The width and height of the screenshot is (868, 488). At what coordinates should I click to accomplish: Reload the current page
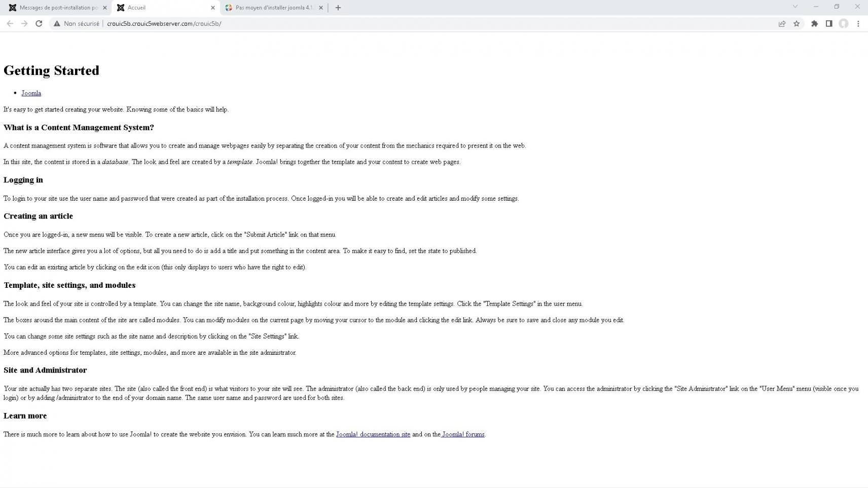pyautogui.click(x=39, y=23)
